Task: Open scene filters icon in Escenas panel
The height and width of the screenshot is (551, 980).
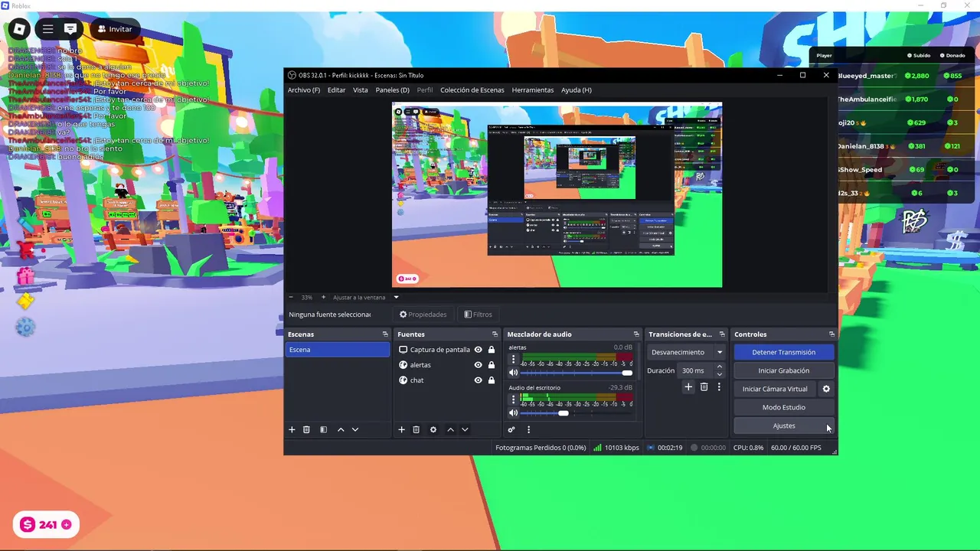Action: [323, 430]
